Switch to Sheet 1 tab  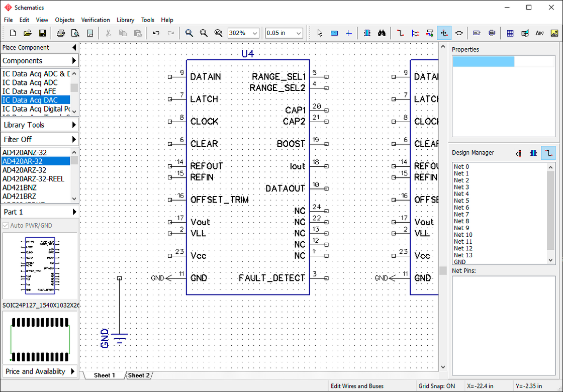(x=105, y=375)
